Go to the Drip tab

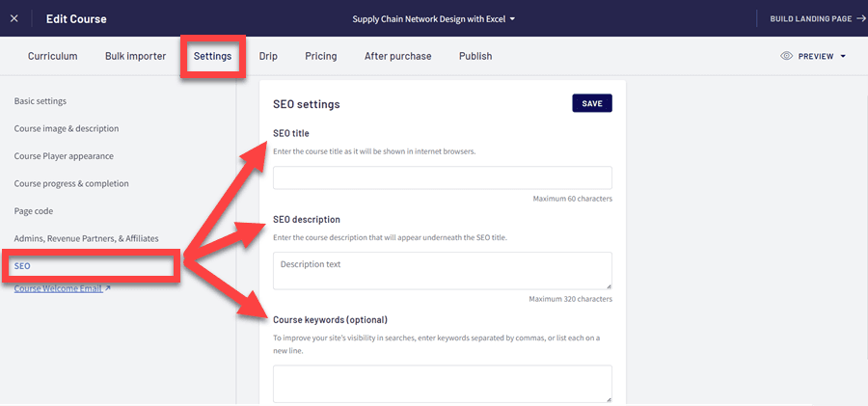pos(268,56)
